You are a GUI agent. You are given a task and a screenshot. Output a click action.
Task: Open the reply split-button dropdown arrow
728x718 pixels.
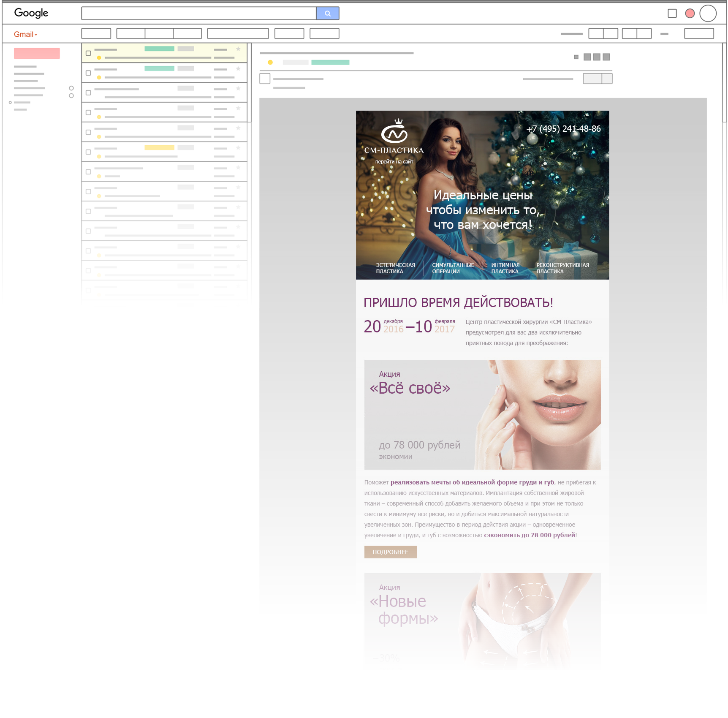(607, 79)
